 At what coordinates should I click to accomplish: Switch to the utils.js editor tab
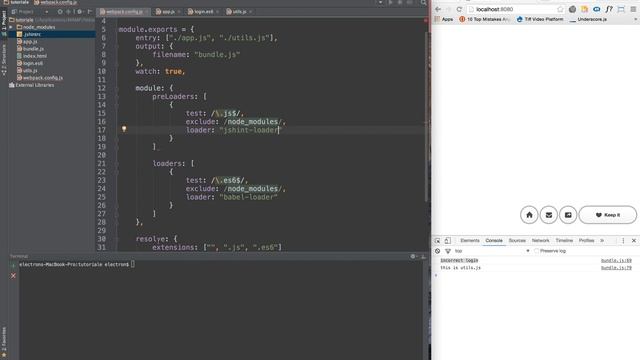pyautogui.click(x=238, y=12)
